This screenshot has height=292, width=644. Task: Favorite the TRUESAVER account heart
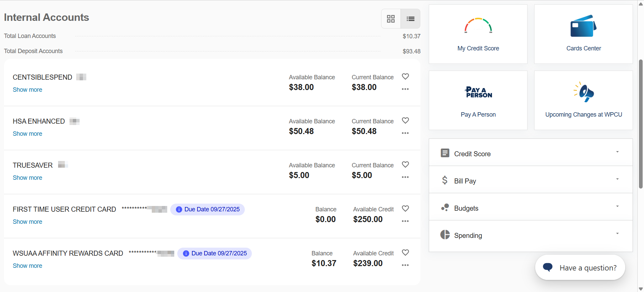coord(405,165)
